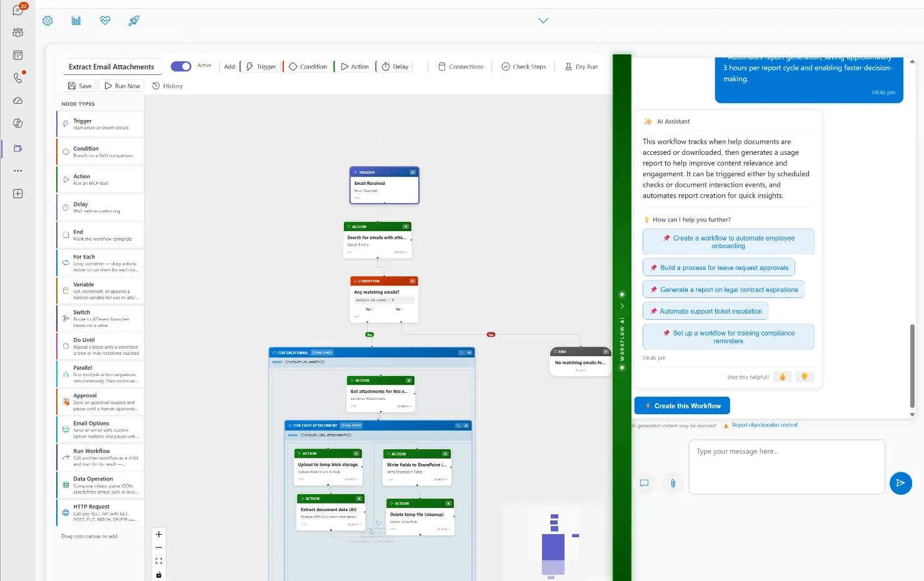Click the plus add icon in left sidebar
The width and height of the screenshot is (924, 581).
coord(18,194)
